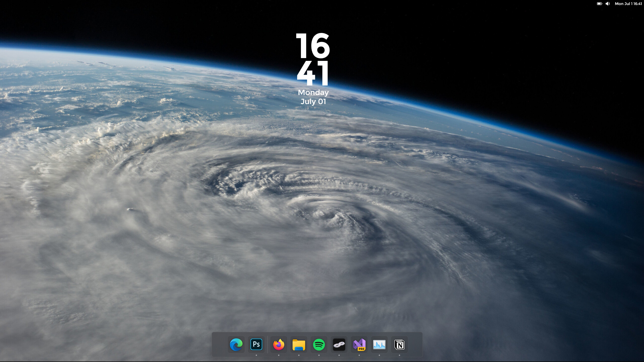Viewport: 644px width, 362px height.
Task: Open the system monitor graph icon
Action: (379, 345)
